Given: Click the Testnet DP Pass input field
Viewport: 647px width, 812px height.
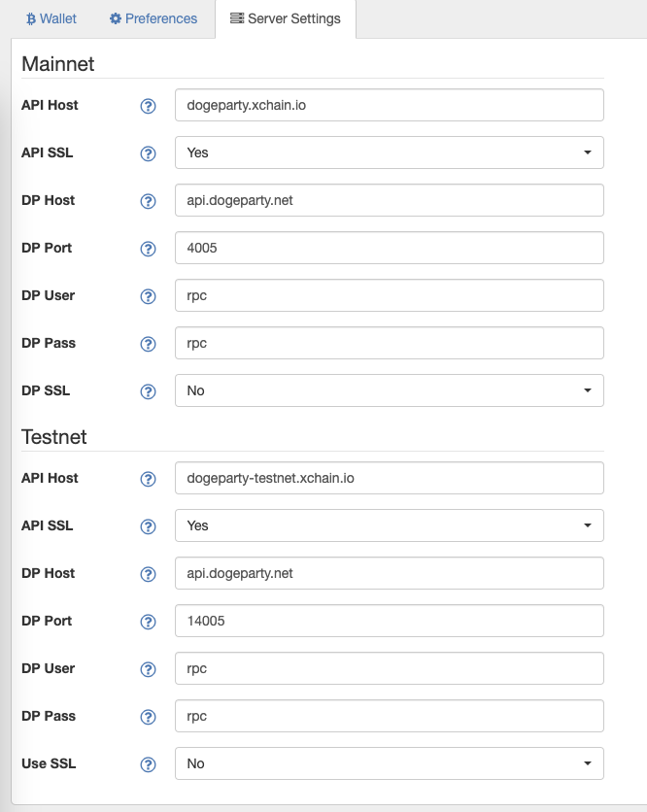Looking at the screenshot, I should (x=389, y=716).
